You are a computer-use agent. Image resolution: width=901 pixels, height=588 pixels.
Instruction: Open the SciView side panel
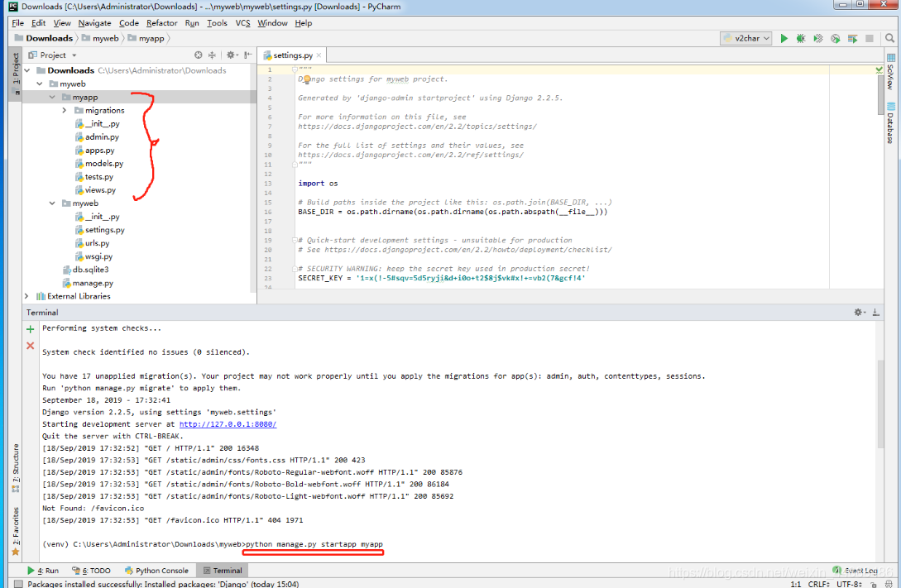click(x=890, y=71)
